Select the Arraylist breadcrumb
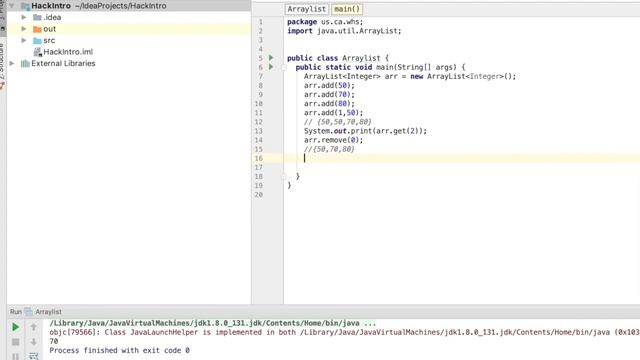Image resolution: width=640 pixels, height=360 pixels. [307, 9]
